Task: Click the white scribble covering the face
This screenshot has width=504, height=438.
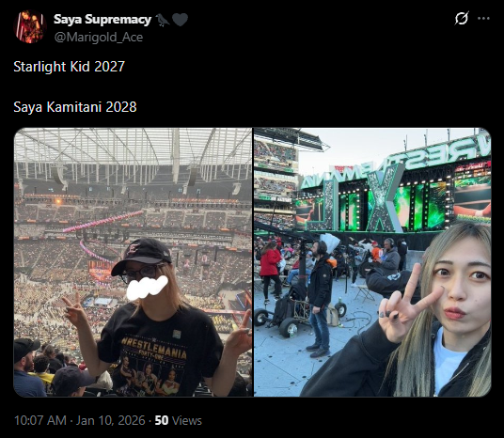Action: coord(148,288)
